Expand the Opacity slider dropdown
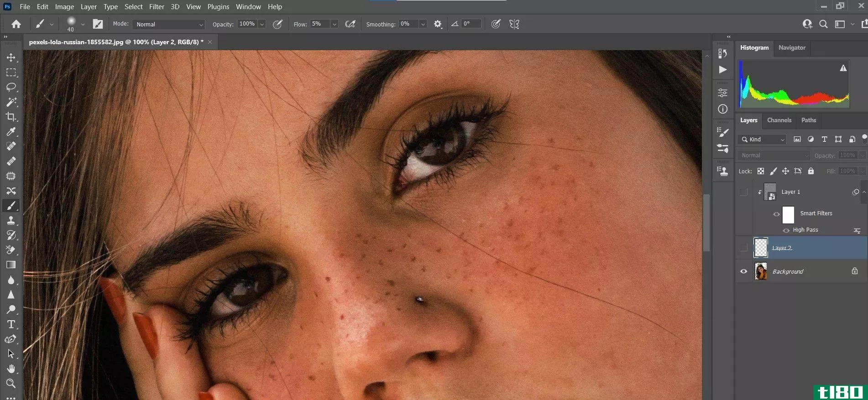Screen dimensions: 868x400 coord(262,24)
